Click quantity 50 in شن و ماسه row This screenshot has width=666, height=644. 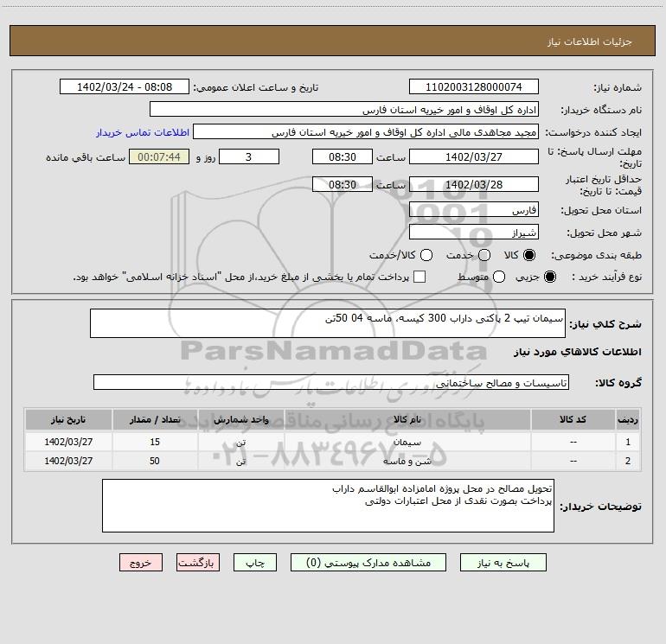(x=155, y=461)
